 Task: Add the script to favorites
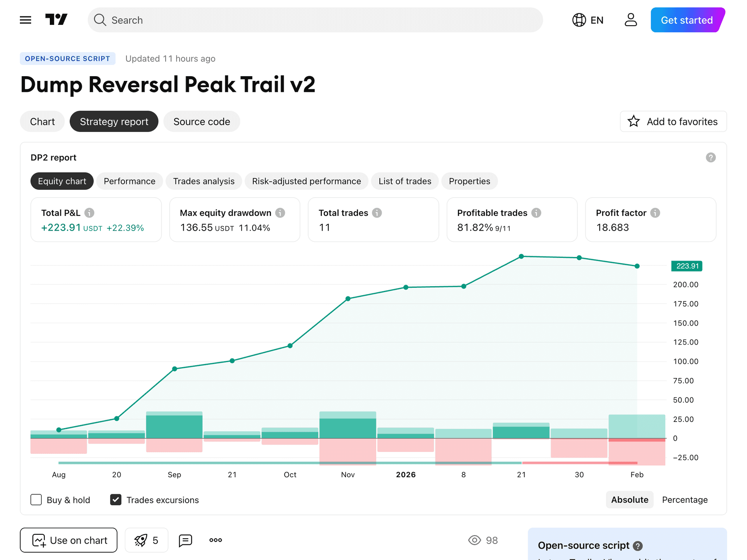click(x=673, y=121)
